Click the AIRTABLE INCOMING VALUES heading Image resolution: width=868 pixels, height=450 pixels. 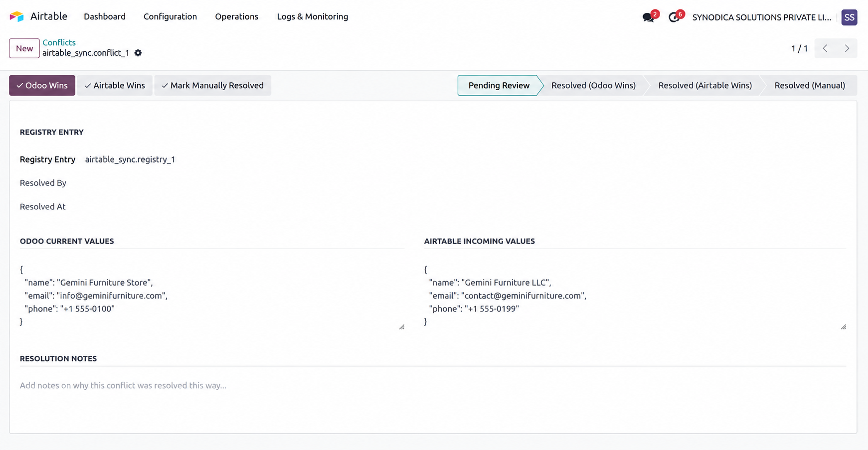[x=480, y=241]
